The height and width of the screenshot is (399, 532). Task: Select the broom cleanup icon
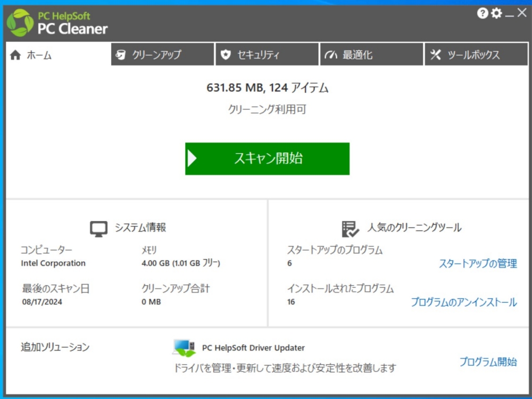click(x=121, y=53)
